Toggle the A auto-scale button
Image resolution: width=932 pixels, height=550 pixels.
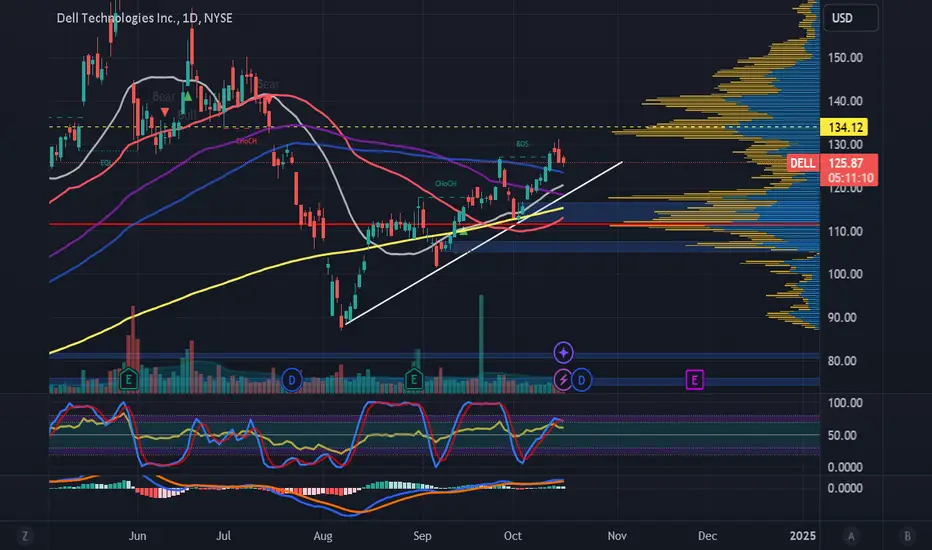point(851,536)
